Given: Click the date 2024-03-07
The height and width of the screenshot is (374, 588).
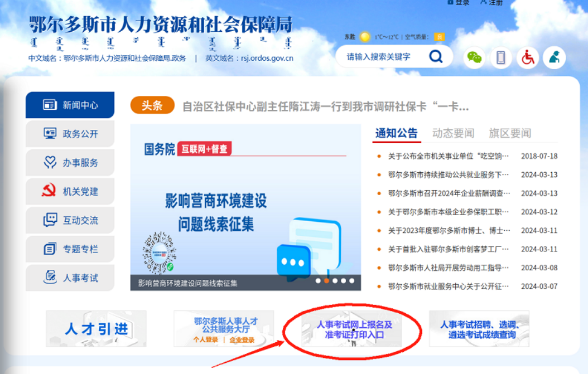Looking at the screenshot, I should point(539,286).
